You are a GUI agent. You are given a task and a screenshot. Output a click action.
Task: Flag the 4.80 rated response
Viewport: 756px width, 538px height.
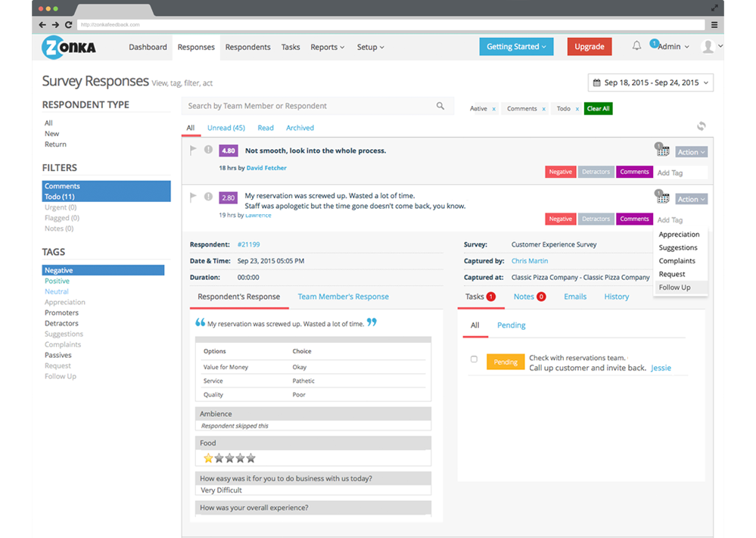pyautogui.click(x=194, y=150)
